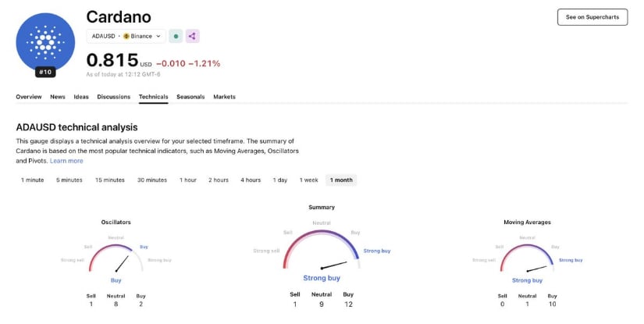Click Buy result under Oscillators gauge
Viewport: 644px width, 324px height.
pos(116,280)
